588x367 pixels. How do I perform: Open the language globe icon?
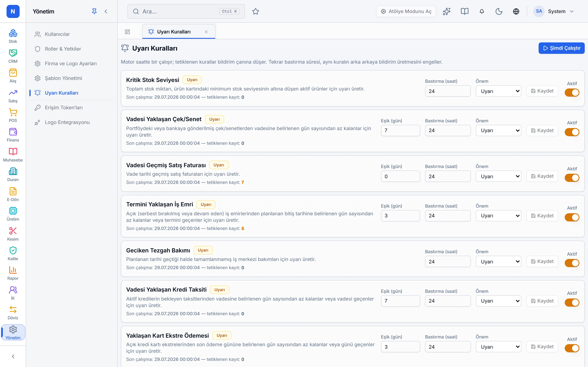(x=516, y=11)
